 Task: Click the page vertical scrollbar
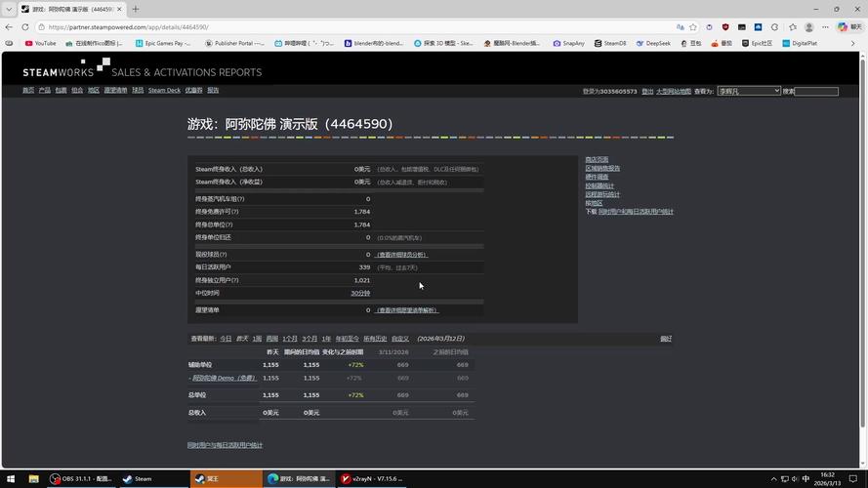click(862, 243)
